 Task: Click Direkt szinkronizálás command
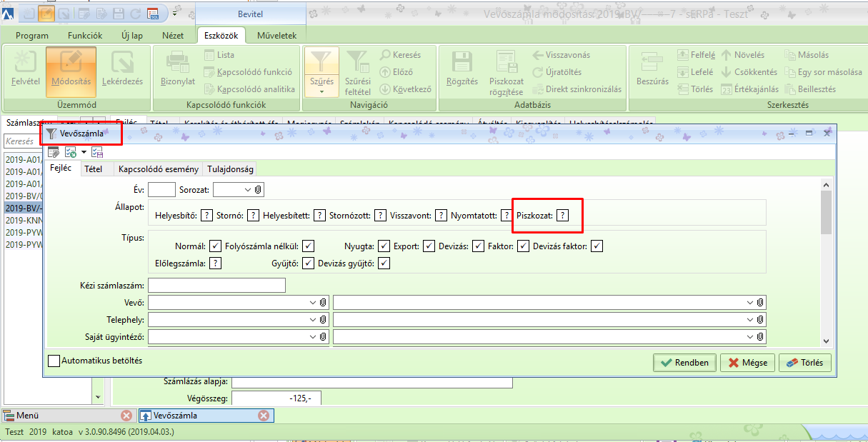pyautogui.click(x=577, y=89)
